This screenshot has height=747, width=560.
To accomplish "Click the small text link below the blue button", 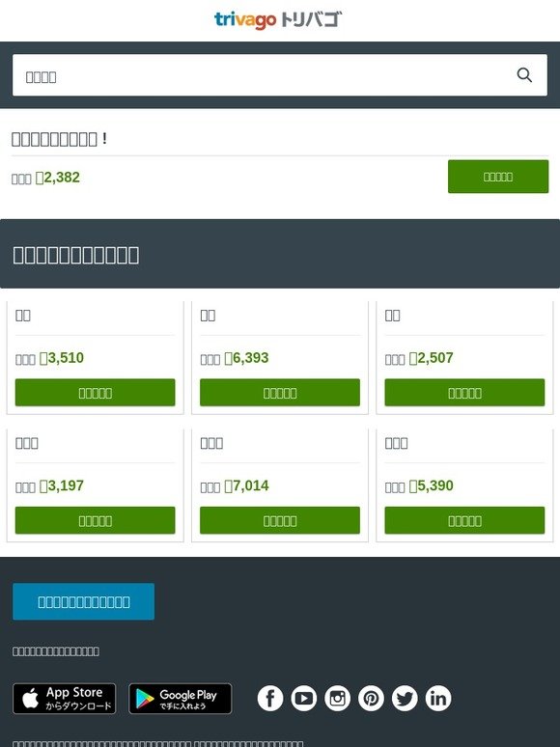I will point(56,651).
